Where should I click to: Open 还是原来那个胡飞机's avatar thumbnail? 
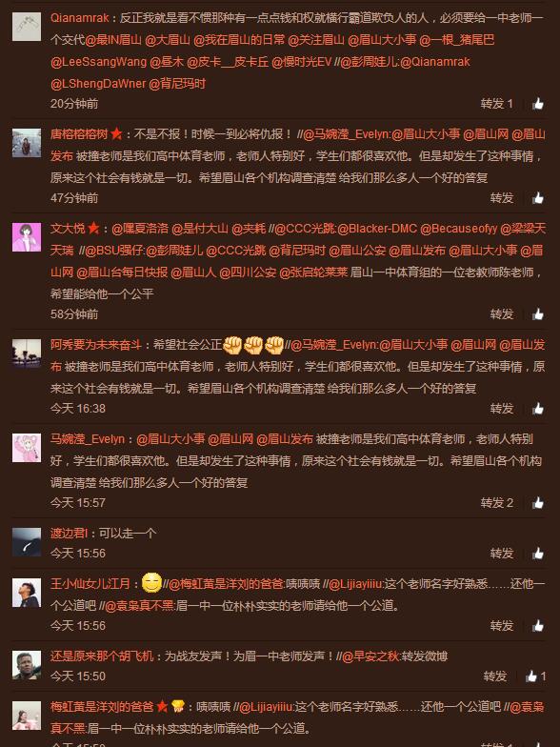pos(27,665)
